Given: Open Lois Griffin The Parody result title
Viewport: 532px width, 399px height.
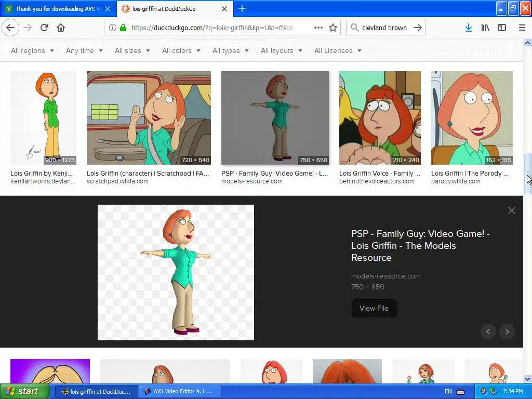Looking at the screenshot, I should 470,174.
